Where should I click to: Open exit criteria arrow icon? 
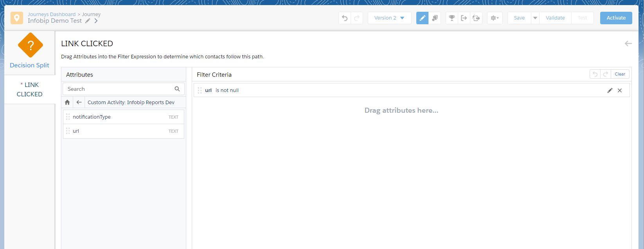pyautogui.click(x=464, y=18)
